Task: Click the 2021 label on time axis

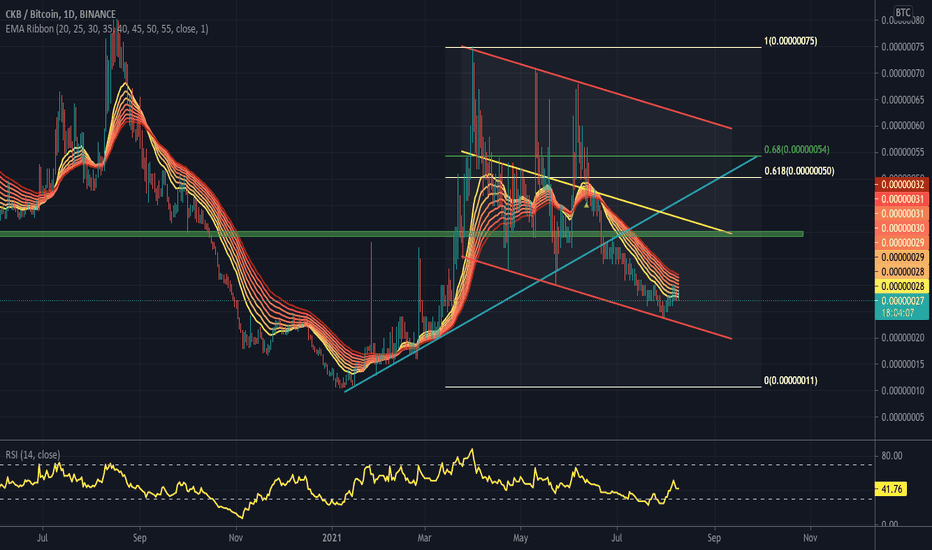Action: click(x=332, y=538)
